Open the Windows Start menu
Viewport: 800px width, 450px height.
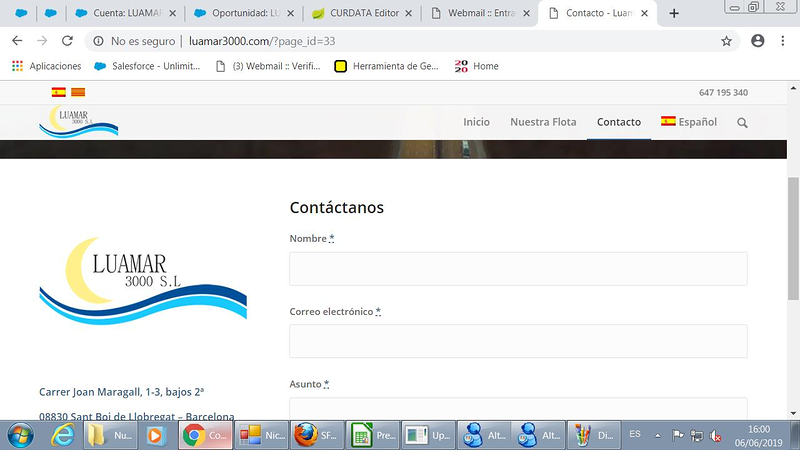[x=20, y=436]
